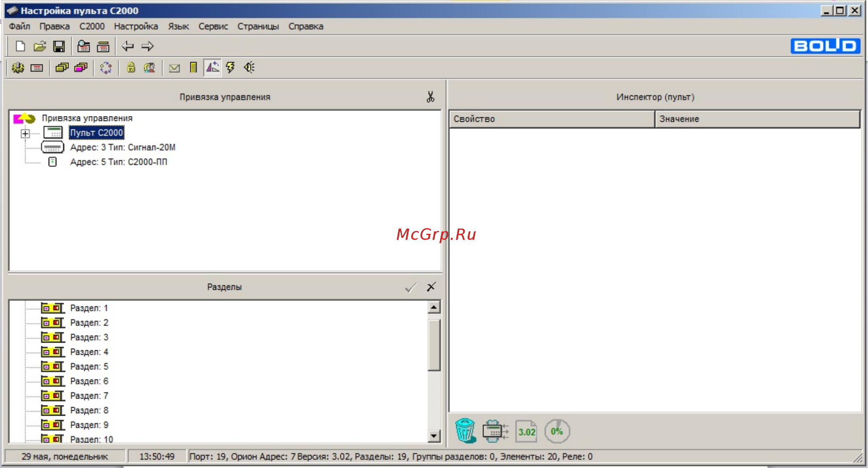Save configuration with the floppy disk icon
The height and width of the screenshot is (468, 868).
[x=59, y=46]
